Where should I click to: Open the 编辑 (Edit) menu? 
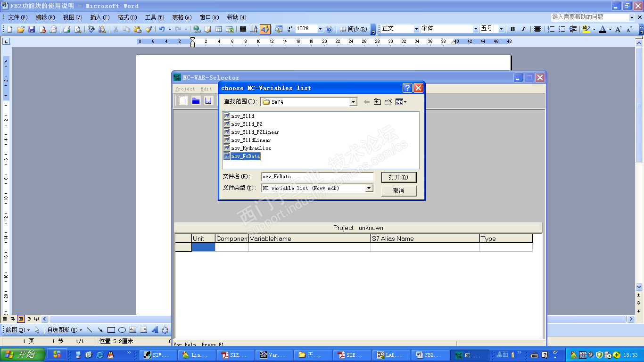45,17
